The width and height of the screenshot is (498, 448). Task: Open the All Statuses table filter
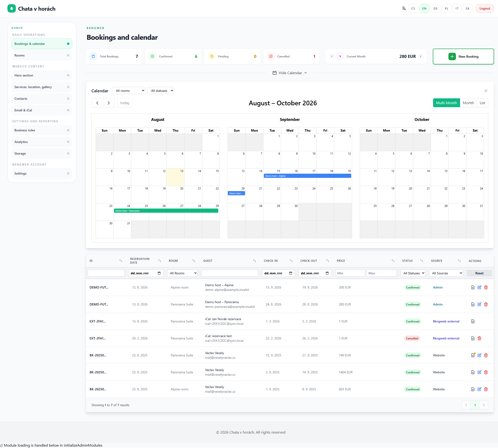[x=413, y=273]
